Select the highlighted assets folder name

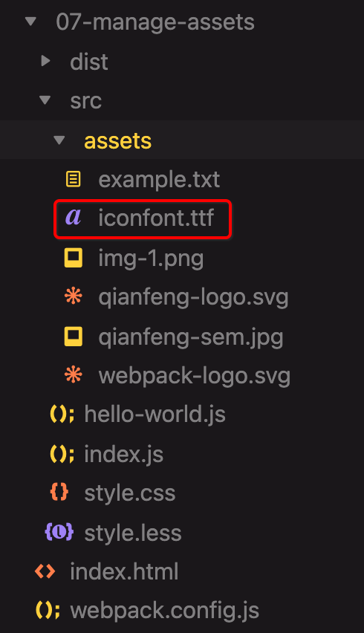[x=118, y=141]
